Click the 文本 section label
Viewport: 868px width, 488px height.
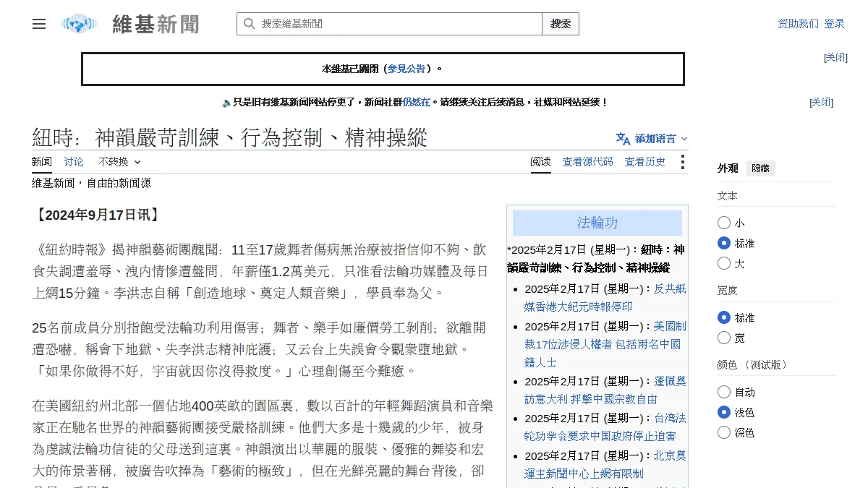pos(728,196)
